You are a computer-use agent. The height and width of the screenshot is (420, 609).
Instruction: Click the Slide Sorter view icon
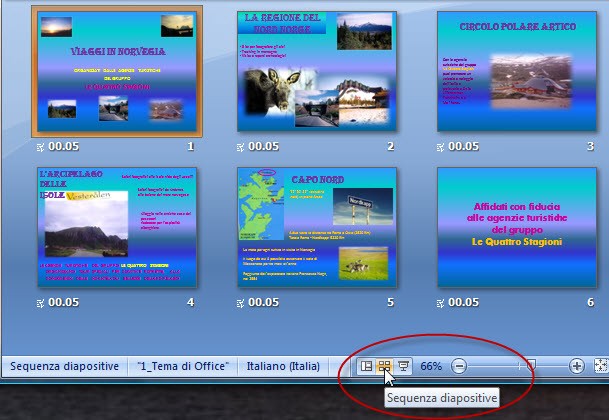pos(384,367)
